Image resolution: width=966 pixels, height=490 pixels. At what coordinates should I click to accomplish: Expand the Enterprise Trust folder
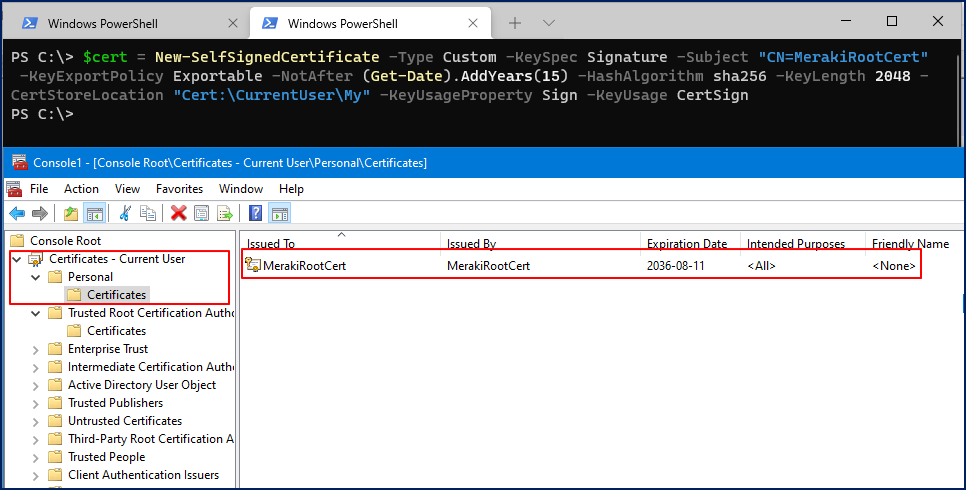coord(36,349)
